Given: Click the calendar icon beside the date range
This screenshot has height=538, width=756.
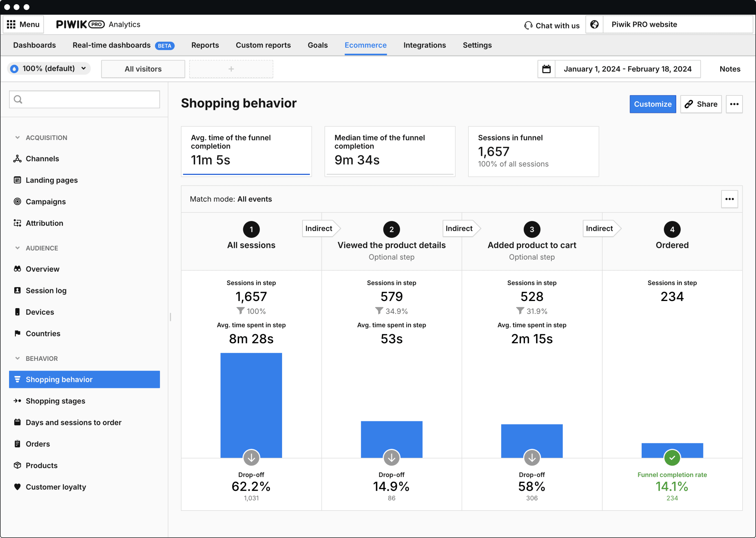Looking at the screenshot, I should 546,69.
